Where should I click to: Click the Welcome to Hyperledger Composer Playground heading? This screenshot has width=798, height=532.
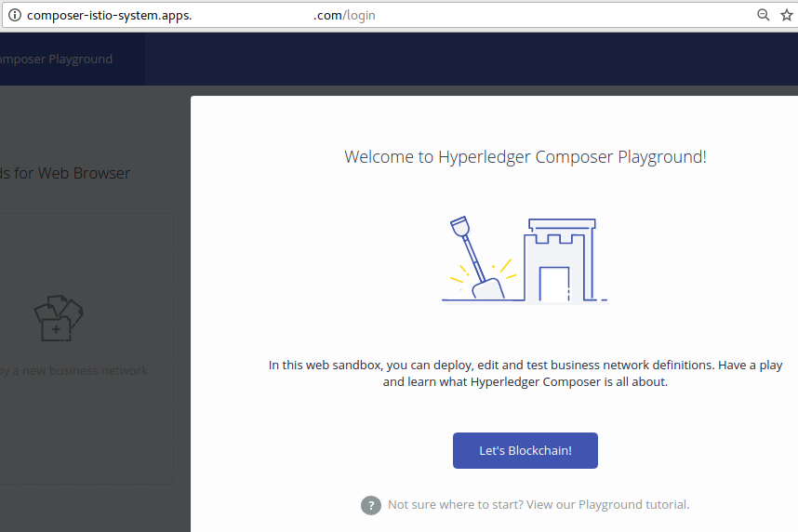pyautogui.click(x=525, y=157)
